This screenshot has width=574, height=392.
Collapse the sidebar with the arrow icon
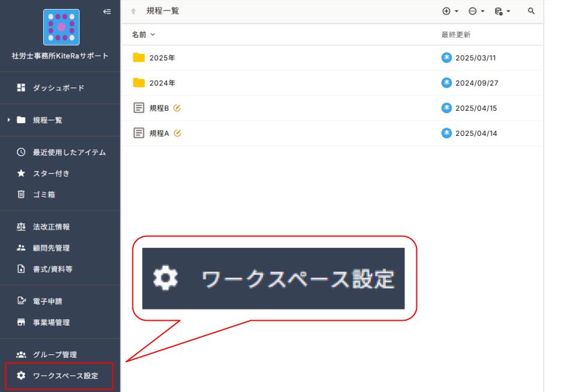[x=107, y=12]
